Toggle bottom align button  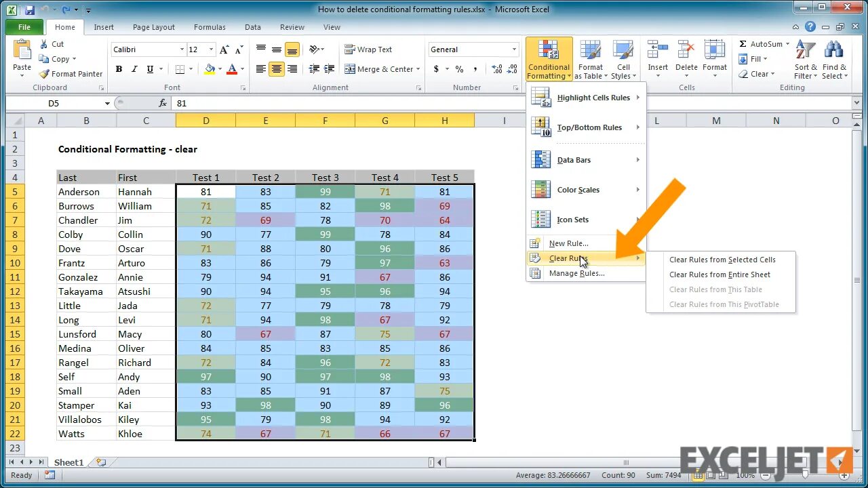coord(292,49)
